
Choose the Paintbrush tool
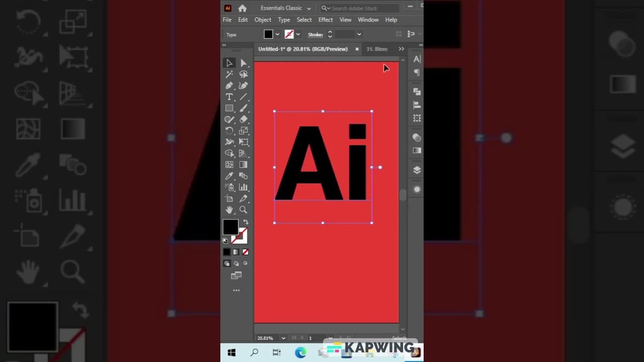[244, 108]
